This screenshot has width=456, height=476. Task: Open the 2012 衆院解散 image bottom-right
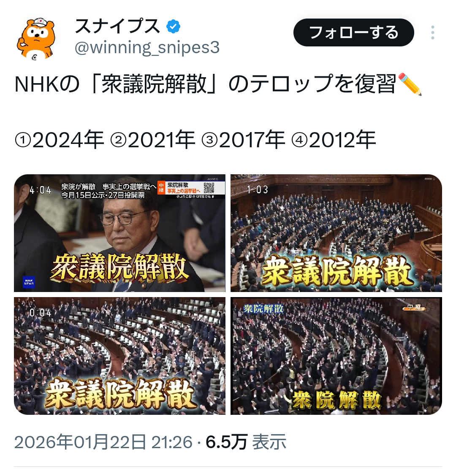click(337, 356)
